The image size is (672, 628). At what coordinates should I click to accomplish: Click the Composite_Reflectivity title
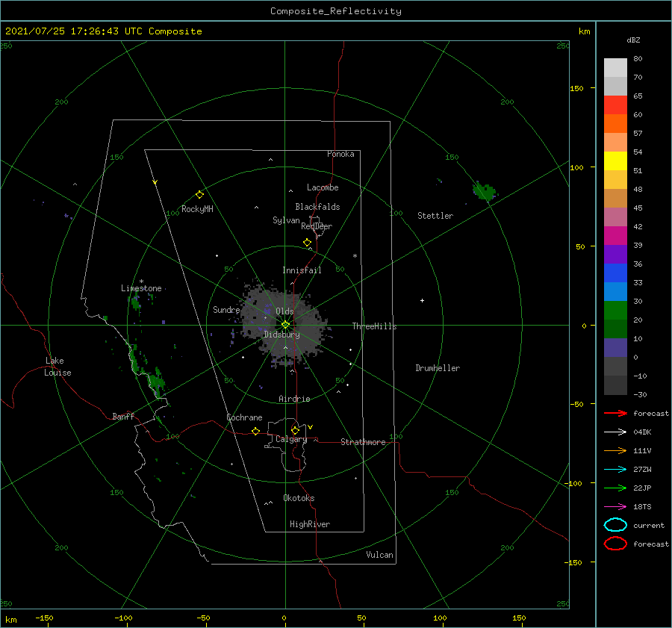(336, 11)
